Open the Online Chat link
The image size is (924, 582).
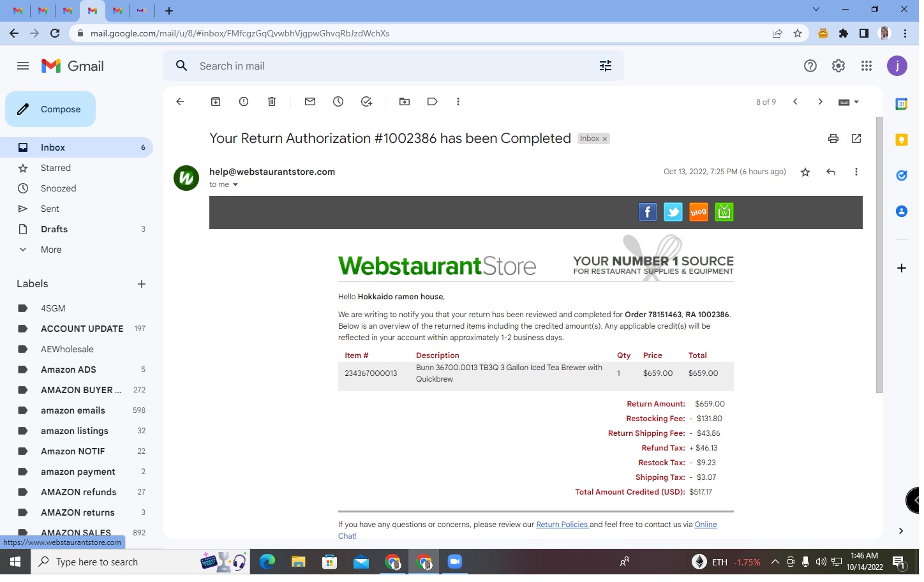pyautogui.click(x=705, y=525)
